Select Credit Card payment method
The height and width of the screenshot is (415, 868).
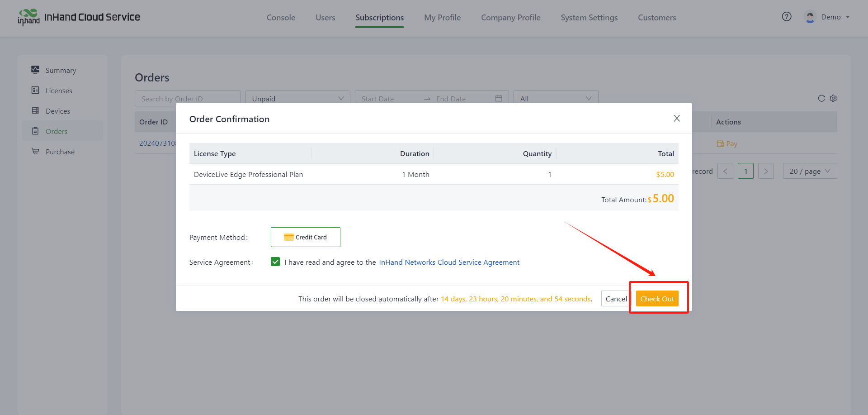(x=306, y=237)
